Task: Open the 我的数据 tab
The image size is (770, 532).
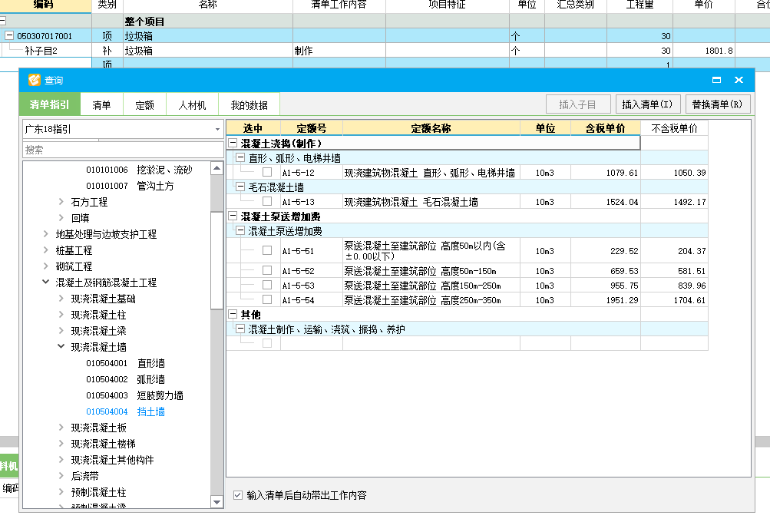Action: coord(249,104)
